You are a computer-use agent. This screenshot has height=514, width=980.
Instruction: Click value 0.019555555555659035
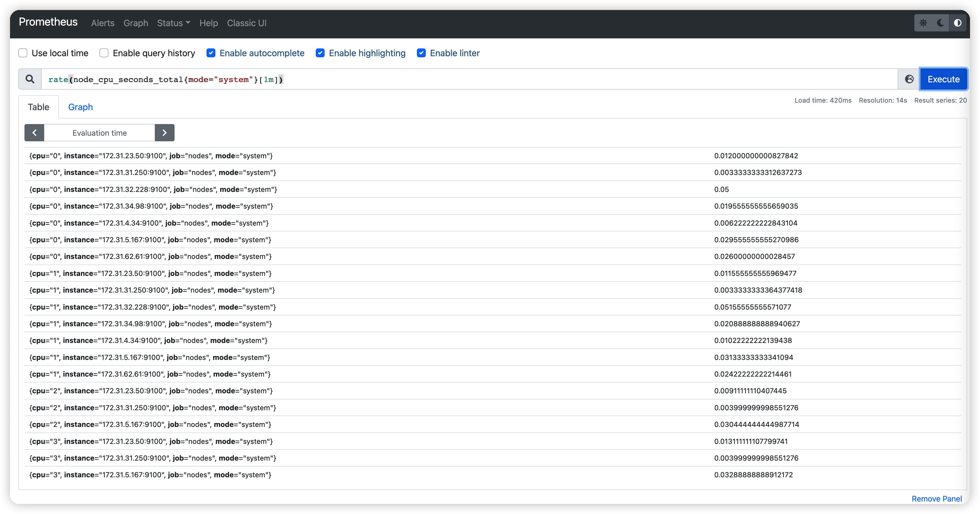756,206
